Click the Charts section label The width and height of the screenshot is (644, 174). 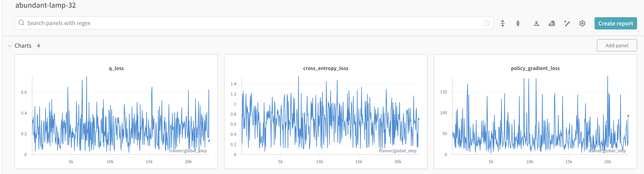[x=23, y=46]
